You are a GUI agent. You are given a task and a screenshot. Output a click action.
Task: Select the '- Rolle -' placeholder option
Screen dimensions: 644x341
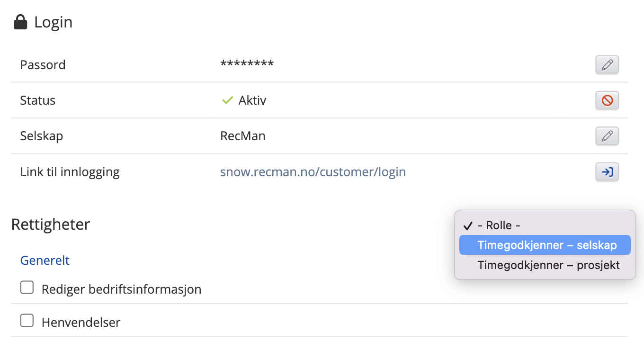[x=499, y=225]
